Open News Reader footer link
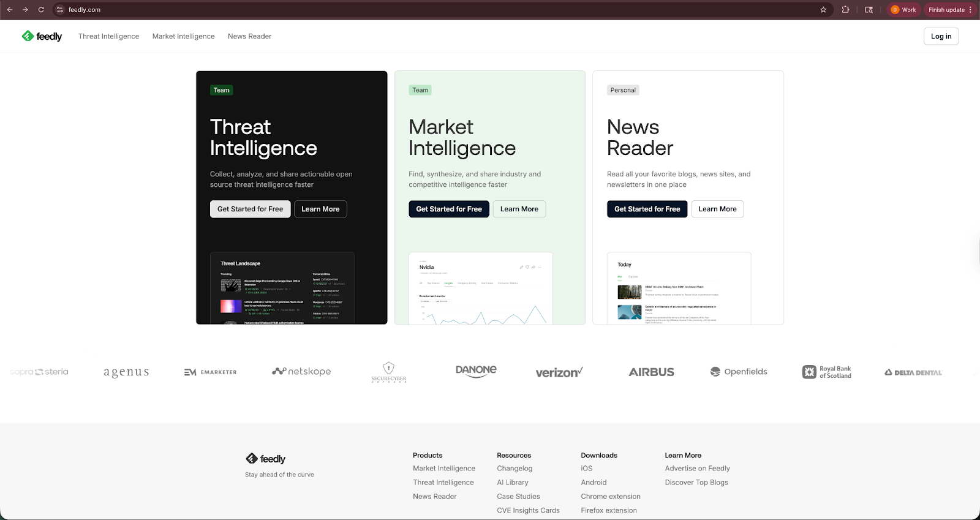Image resolution: width=980 pixels, height=520 pixels. click(x=435, y=497)
